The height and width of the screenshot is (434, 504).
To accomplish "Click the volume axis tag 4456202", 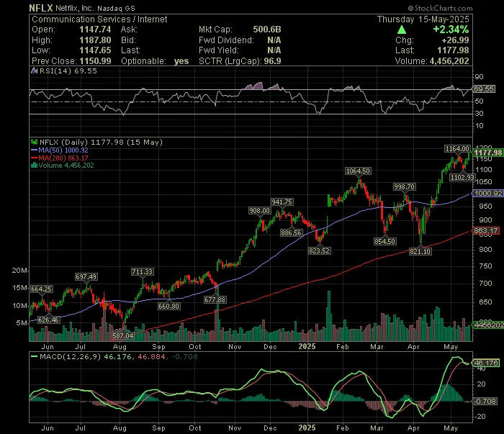I will (489, 325).
